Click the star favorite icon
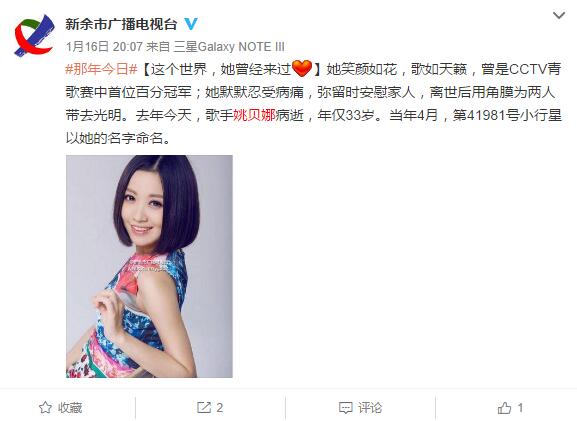This screenshot has width=577, height=421. (x=45, y=407)
